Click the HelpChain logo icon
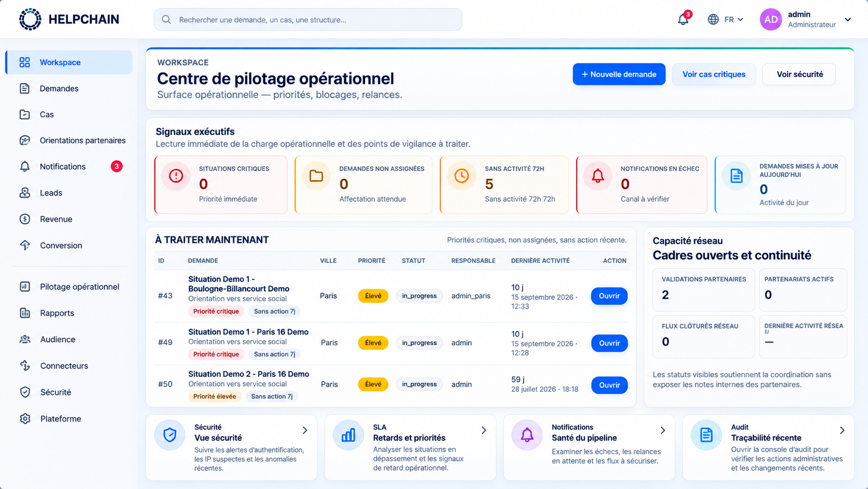Image resolution: width=868 pixels, height=489 pixels. coord(30,19)
